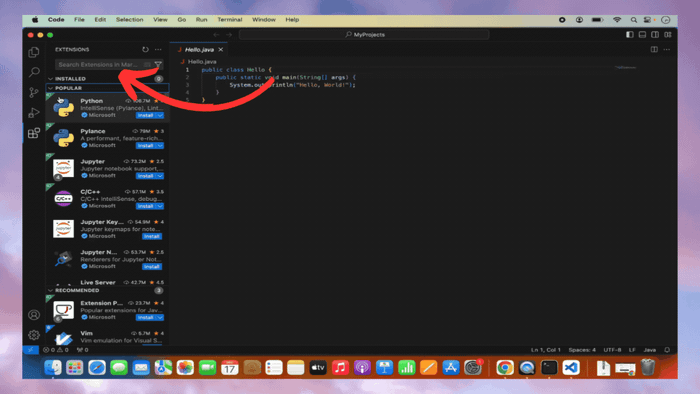700x394 pixels.
Task: Open Visual Studio Code from the Dock
Action: point(571,368)
